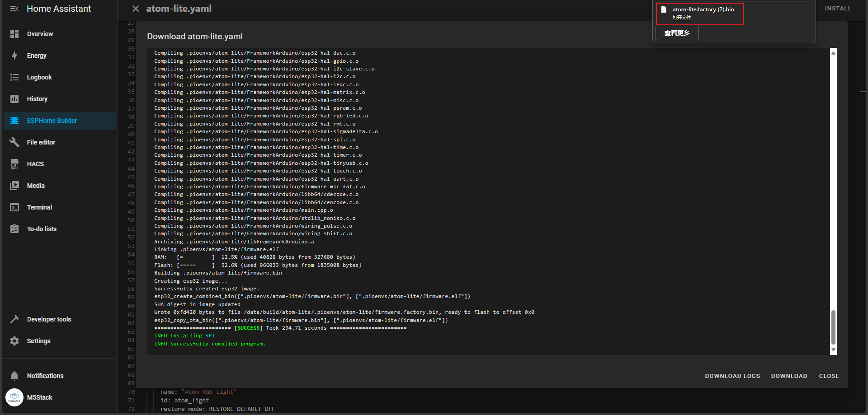Open the Logbook list icon
The image size is (868, 415).
[x=14, y=77]
